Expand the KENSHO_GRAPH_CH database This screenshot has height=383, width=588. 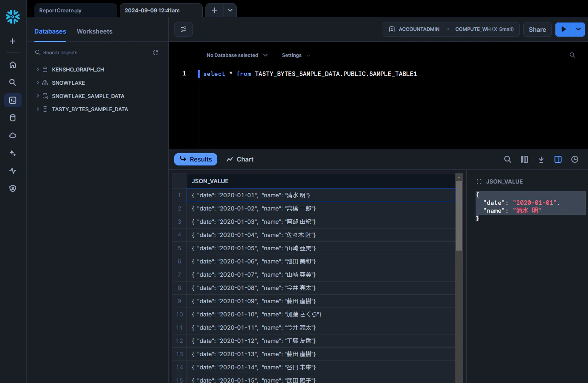pyautogui.click(x=38, y=69)
